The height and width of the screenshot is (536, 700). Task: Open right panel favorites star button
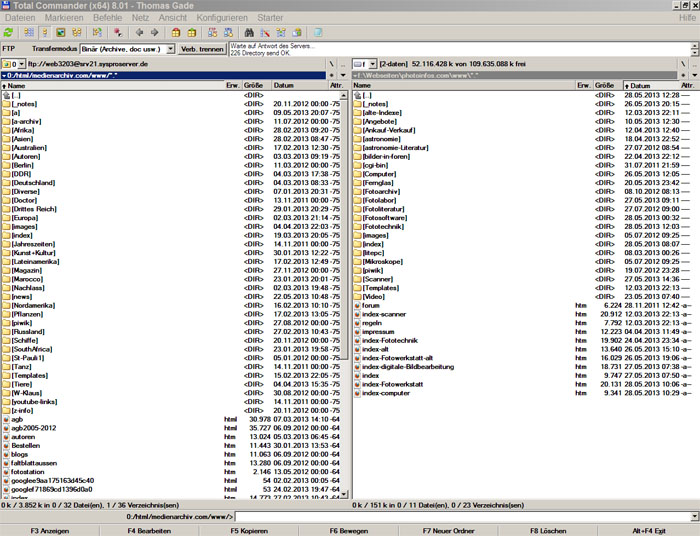pyautogui.click(x=683, y=75)
